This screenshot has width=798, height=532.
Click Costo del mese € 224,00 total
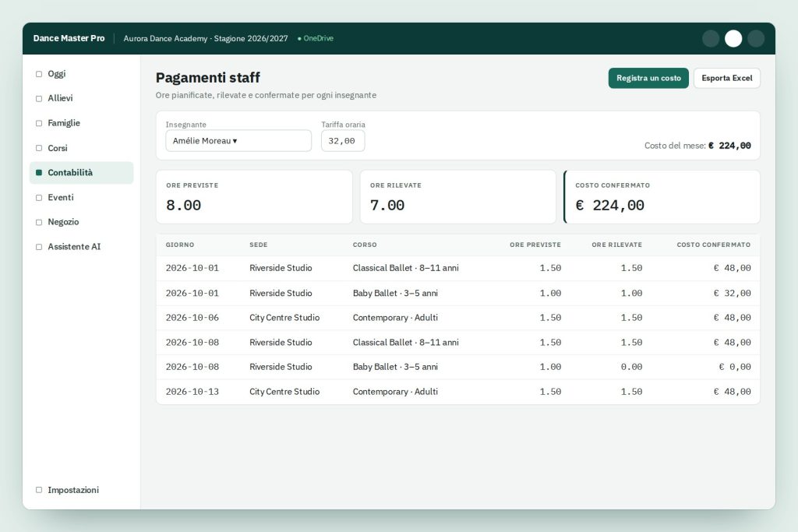[697, 146]
